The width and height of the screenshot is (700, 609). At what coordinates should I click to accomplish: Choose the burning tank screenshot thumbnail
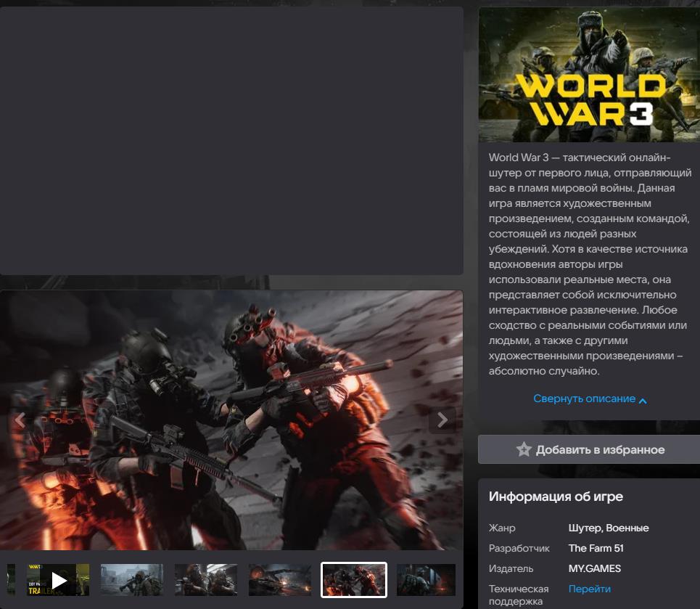pos(280,580)
